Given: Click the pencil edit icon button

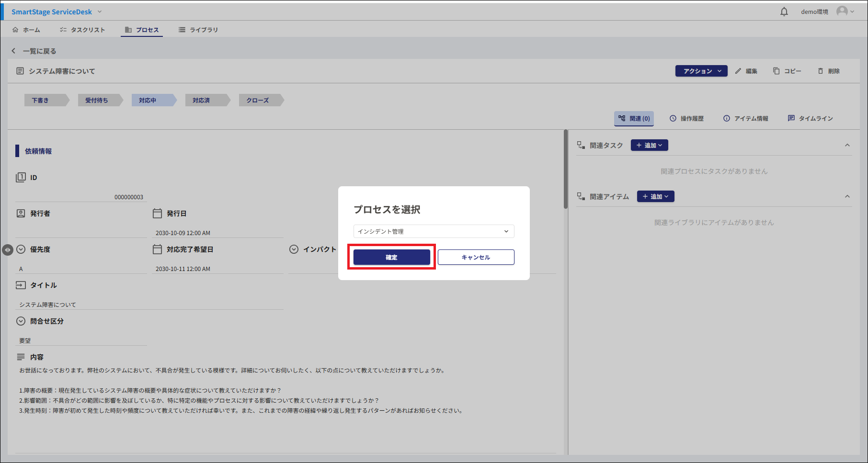Looking at the screenshot, I should (x=746, y=71).
